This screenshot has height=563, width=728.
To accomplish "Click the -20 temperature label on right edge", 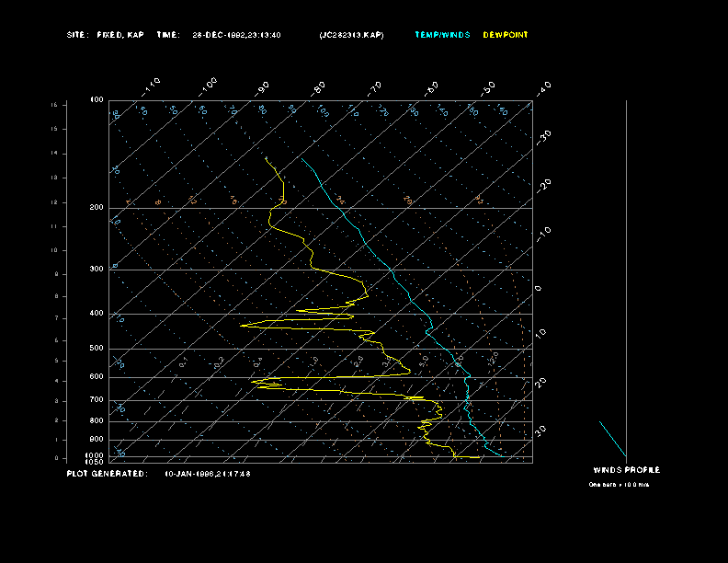I will tap(543, 186).
